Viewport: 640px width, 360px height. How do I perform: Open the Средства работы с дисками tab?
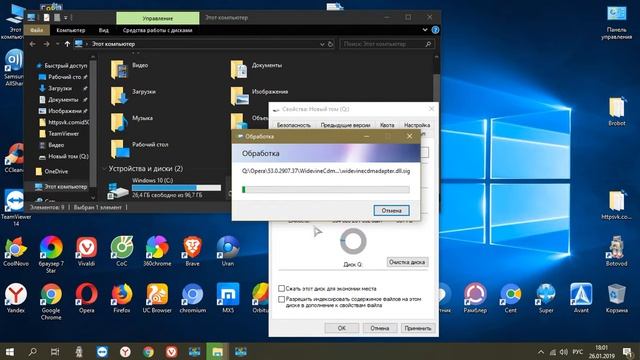tap(157, 30)
